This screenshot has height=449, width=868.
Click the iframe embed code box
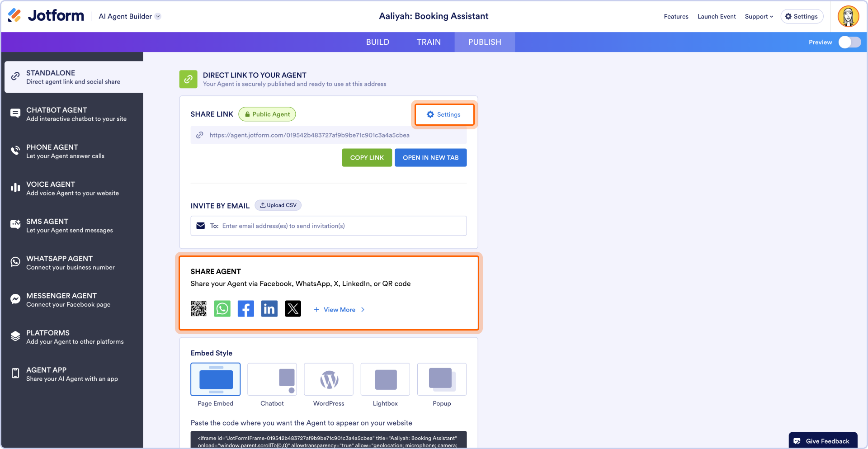[x=329, y=440]
